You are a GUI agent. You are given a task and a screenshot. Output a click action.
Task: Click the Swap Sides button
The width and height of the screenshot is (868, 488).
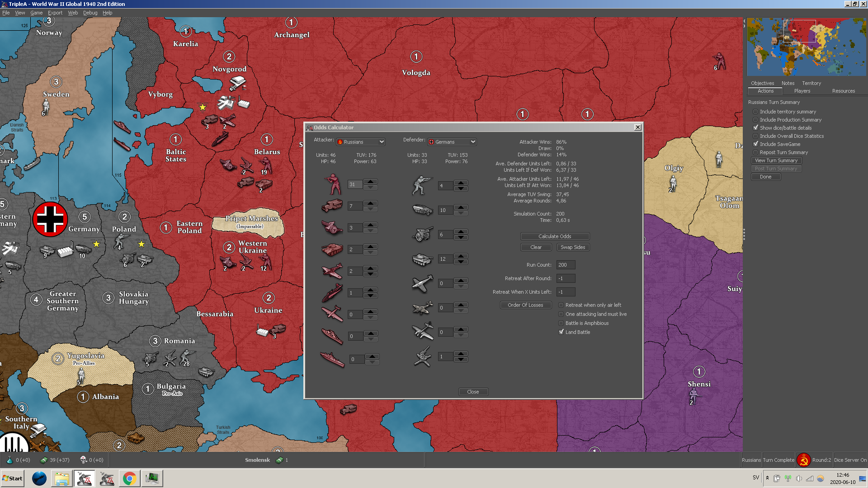click(x=573, y=247)
